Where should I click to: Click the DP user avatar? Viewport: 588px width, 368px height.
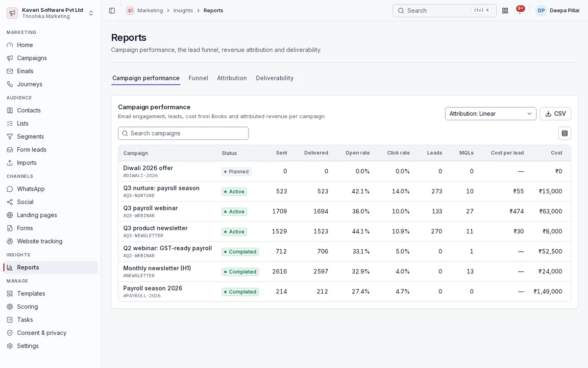541,10
